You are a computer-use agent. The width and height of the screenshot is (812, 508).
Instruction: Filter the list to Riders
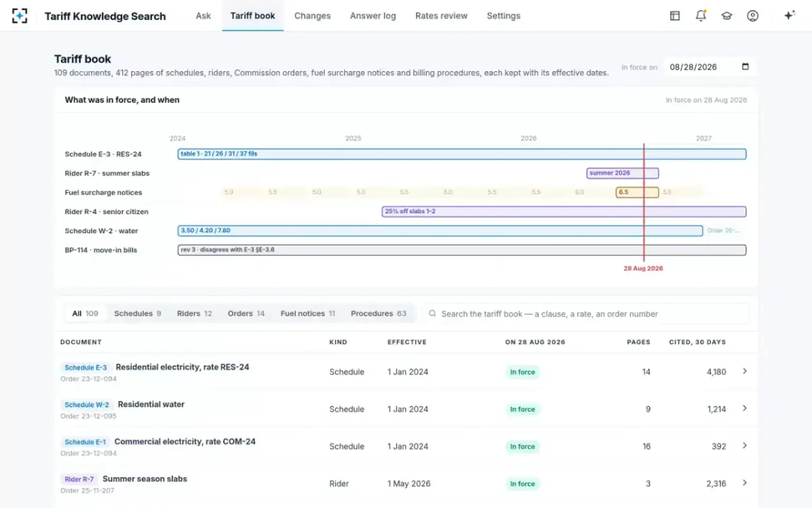(194, 314)
